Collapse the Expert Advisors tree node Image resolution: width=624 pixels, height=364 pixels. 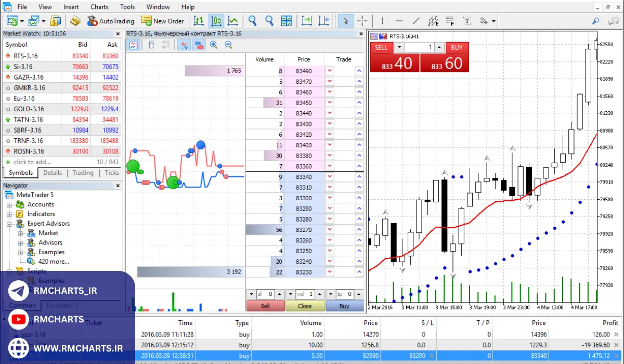(9, 224)
